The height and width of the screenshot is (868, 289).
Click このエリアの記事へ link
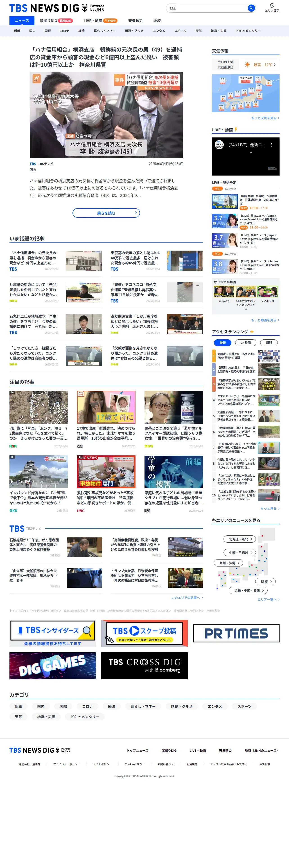(x=187, y=598)
